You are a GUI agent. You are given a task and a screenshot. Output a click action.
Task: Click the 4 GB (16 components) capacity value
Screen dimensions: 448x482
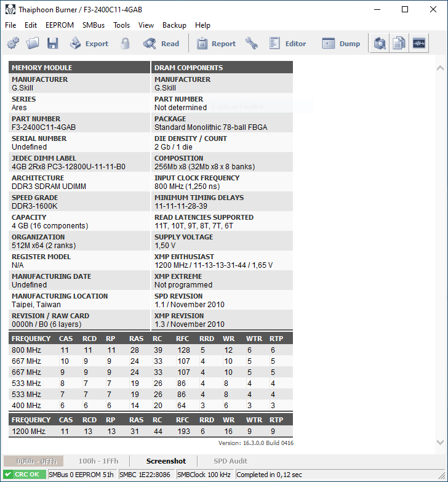50,226
